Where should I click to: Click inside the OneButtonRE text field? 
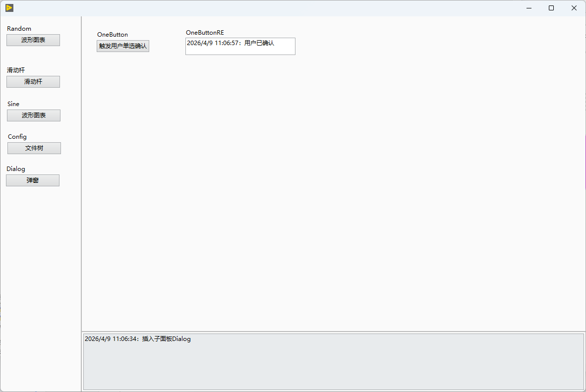coord(240,47)
